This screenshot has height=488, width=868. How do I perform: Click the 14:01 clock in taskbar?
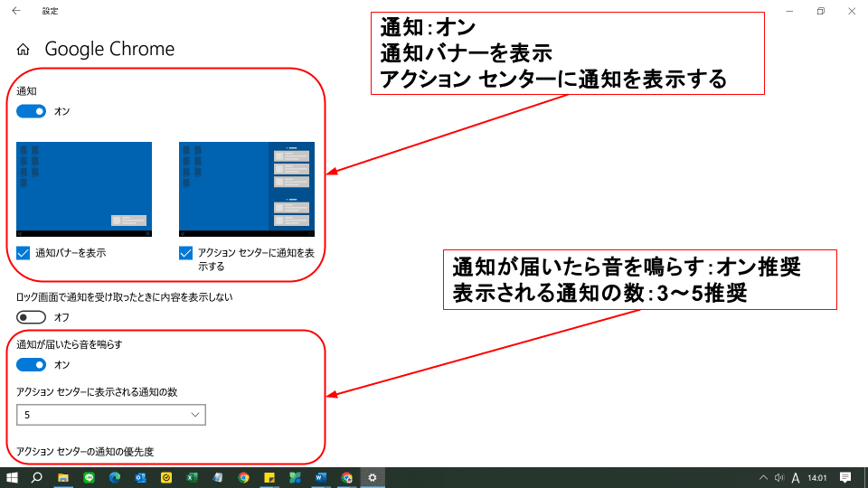point(816,477)
